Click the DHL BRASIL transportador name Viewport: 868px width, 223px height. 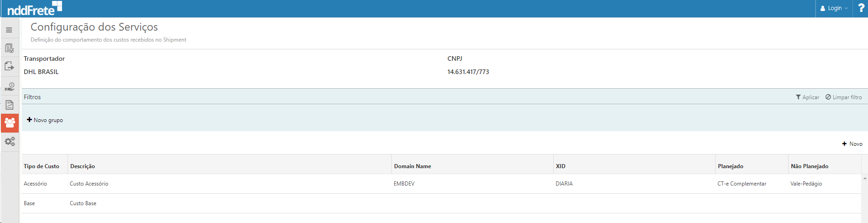41,72
